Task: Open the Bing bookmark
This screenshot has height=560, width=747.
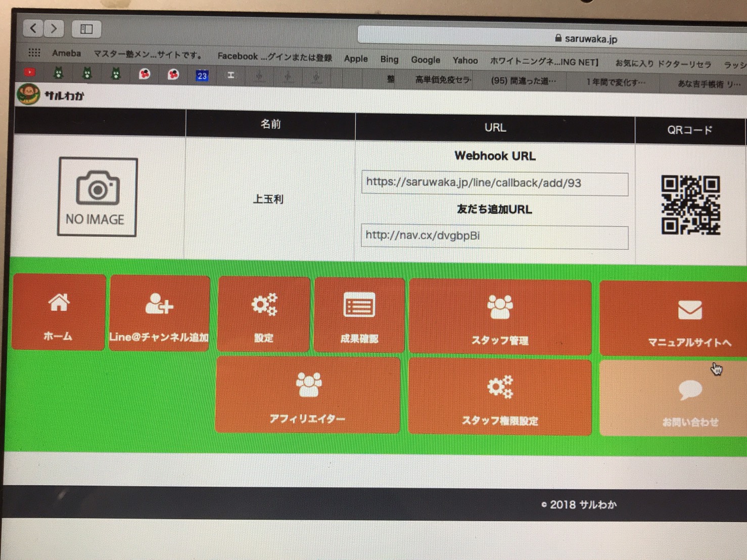Action: coord(389,59)
